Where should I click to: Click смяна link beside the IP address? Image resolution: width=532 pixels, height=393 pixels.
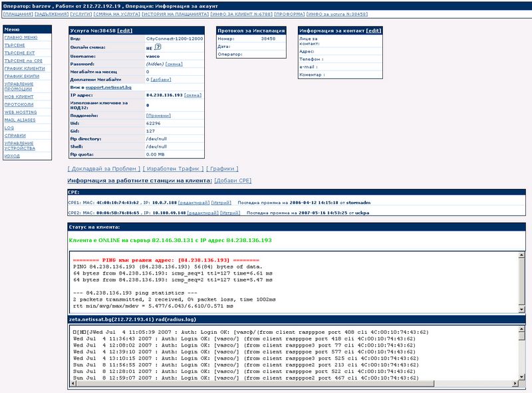coord(193,95)
